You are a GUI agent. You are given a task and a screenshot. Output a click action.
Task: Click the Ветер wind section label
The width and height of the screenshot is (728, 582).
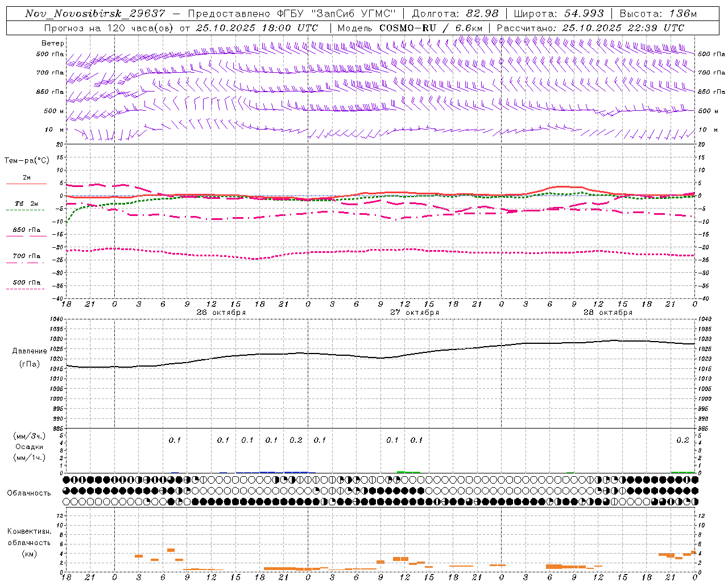pos(53,43)
